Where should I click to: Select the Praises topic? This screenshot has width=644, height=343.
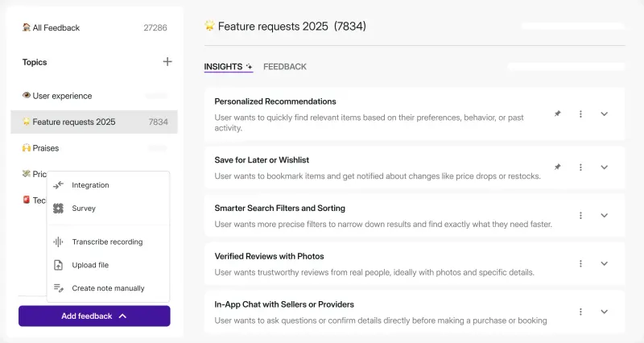tap(94, 148)
